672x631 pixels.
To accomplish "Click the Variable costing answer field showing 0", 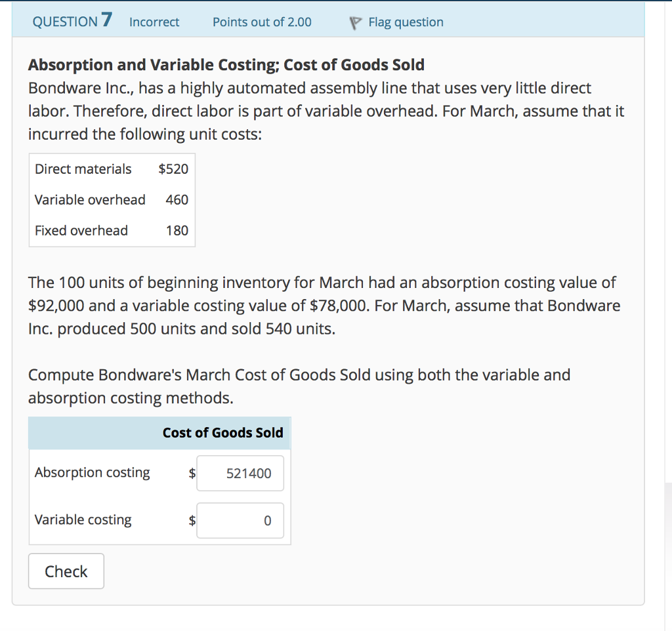I will pyautogui.click(x=240, y=520).
